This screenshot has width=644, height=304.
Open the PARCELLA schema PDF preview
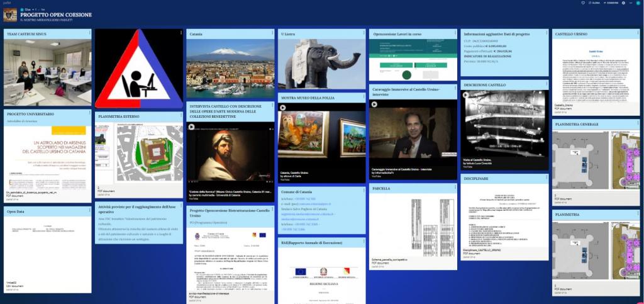point(413,227)
